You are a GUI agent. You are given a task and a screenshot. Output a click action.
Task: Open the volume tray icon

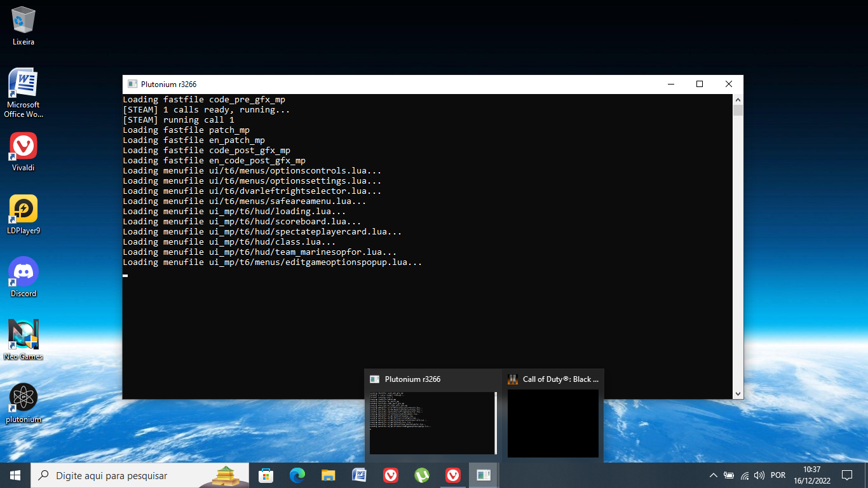pos(759,475)
